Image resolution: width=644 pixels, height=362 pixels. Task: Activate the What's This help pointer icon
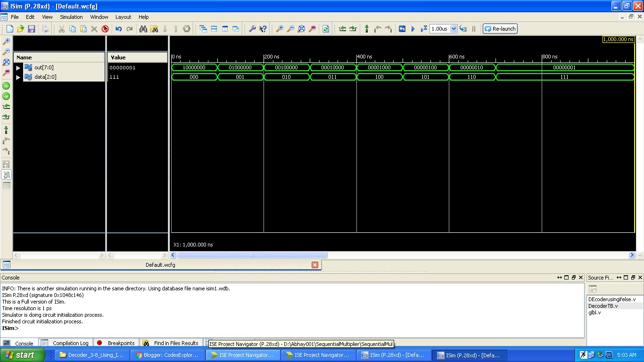tap(264, 29)
